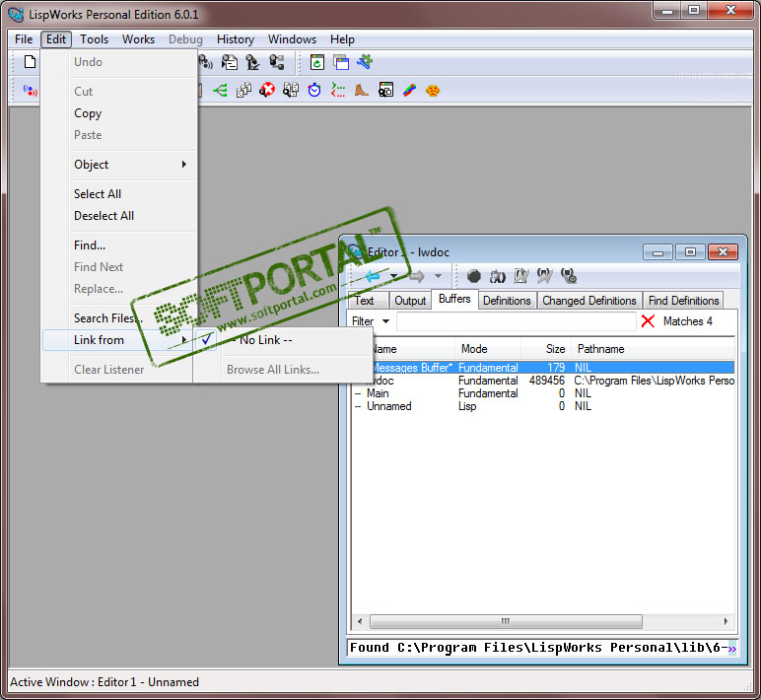The image size is (761, 700).
Task: Click the gray forward arrow in Editor toolbar
Action: pos(416,277)
